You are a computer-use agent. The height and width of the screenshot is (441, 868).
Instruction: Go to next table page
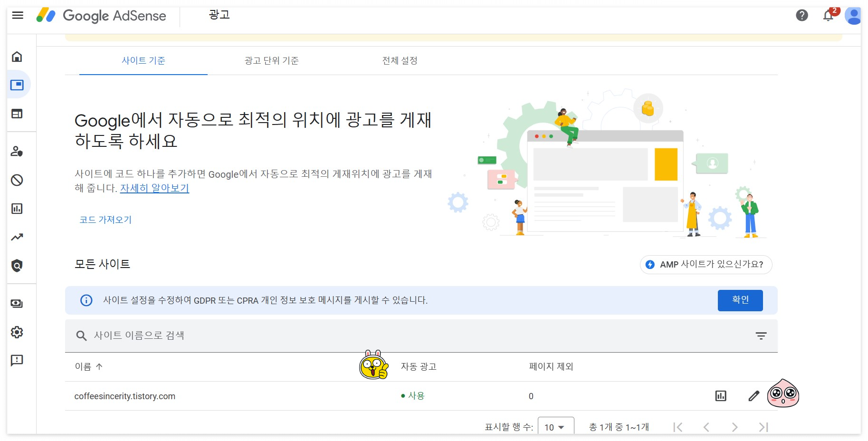[735, 427]
